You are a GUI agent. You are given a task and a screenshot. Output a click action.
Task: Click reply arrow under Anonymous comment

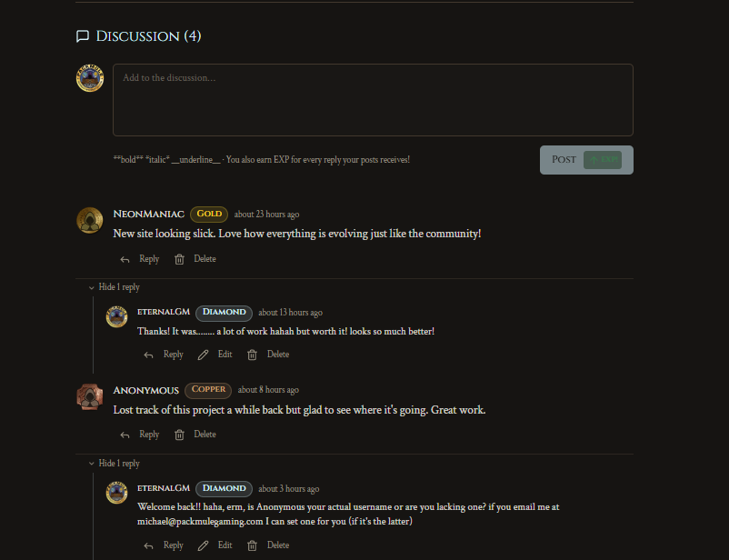pos(125,435)
